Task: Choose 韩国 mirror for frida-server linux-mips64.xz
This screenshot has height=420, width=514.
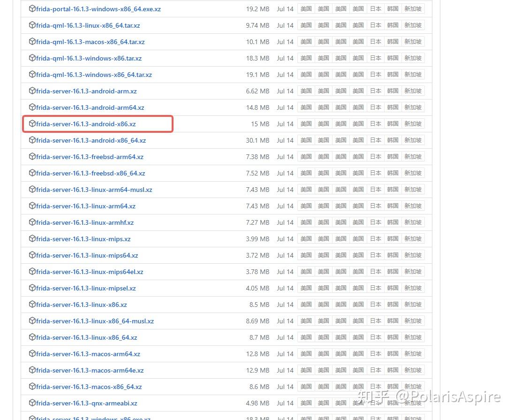Action: click(393, 255)
